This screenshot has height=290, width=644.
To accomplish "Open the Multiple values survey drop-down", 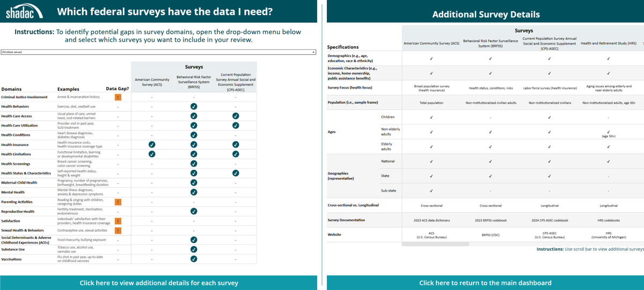I will pyautogui.click(x=158, y=52).
